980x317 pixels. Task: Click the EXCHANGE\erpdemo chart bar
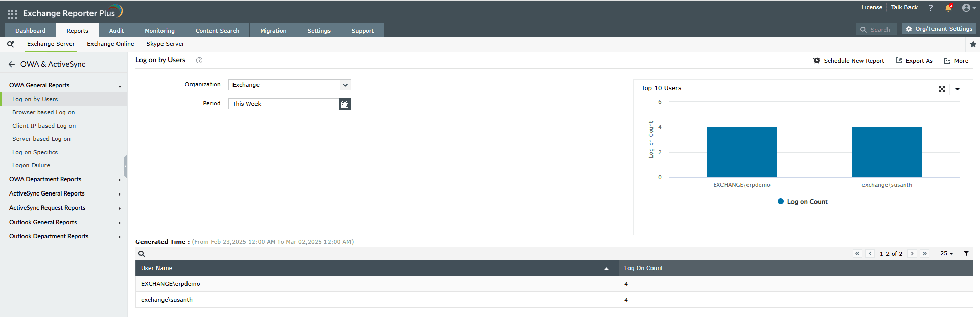click(x=741, y=152)
